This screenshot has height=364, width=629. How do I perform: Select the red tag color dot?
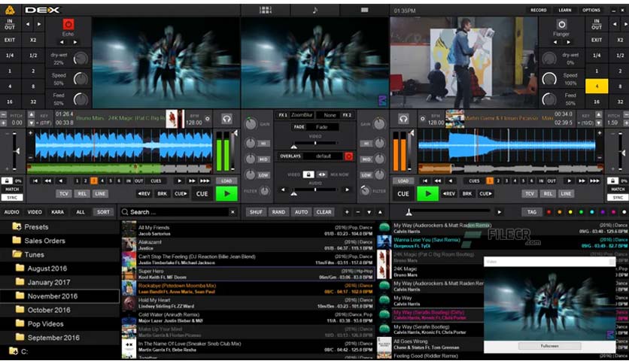click(x=548, y=212)
